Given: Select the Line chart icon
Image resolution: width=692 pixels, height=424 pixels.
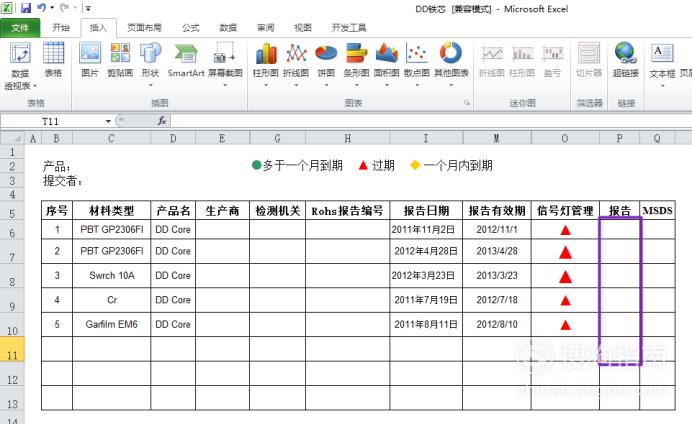Looking at the screenshot, I should point(296,54).
